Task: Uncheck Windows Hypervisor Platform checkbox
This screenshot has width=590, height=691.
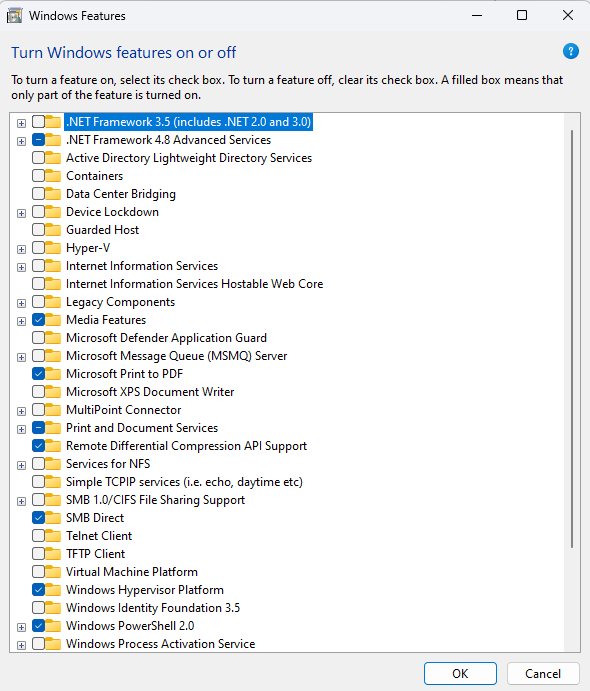Action: tap(38, 590)
